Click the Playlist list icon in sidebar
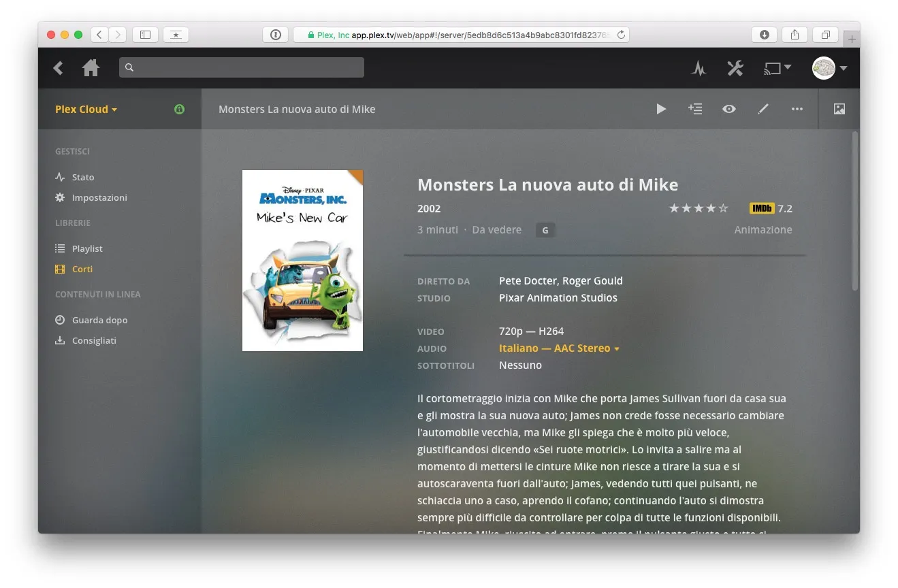Viewport: 898px width, 588px height. [x=60, y=248]
